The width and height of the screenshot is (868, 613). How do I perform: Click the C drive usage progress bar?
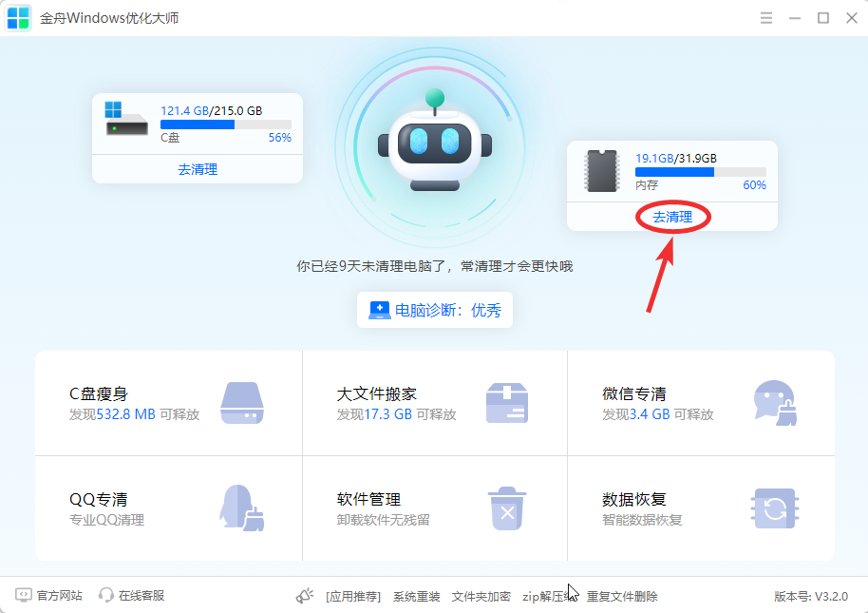226,125
